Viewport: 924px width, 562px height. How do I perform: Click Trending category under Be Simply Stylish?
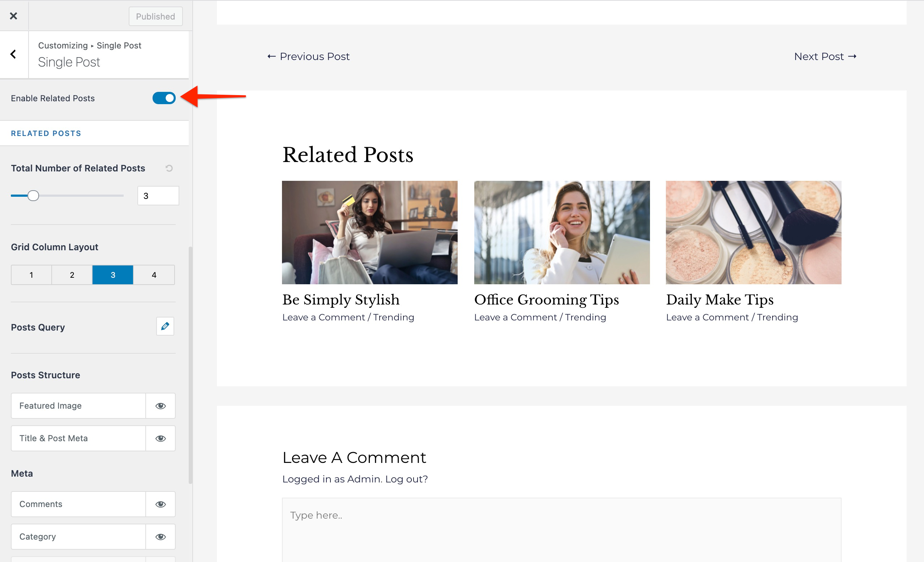point(394,317)
